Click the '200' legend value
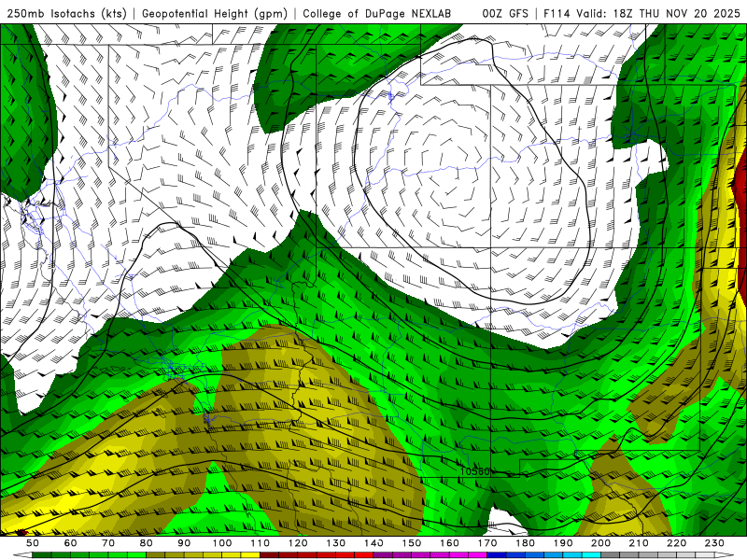The image size is (747, 560). click(601, 543)
